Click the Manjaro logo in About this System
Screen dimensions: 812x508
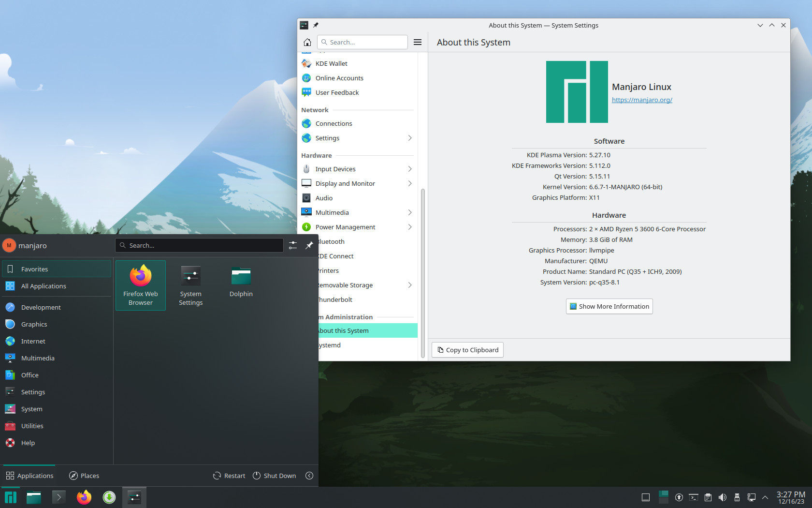click(577, 92)
